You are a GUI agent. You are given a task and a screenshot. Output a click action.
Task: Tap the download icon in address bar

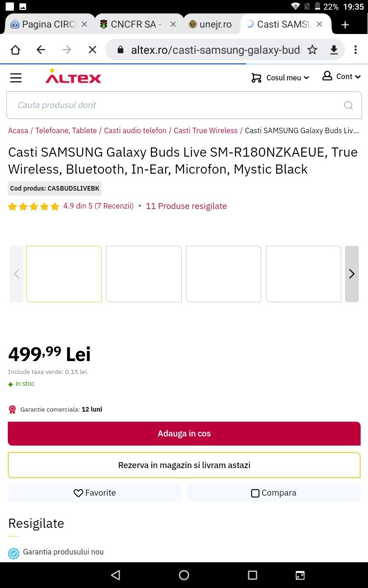[x=334, y=50]
